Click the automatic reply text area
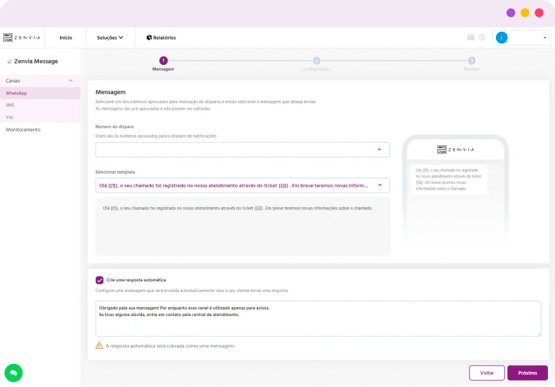 [318, 318]
